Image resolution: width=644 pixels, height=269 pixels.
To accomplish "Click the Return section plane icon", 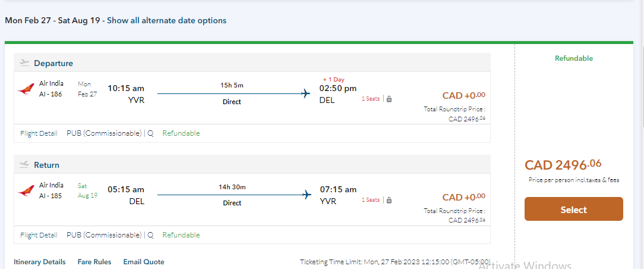I will (x=24, y=164).
